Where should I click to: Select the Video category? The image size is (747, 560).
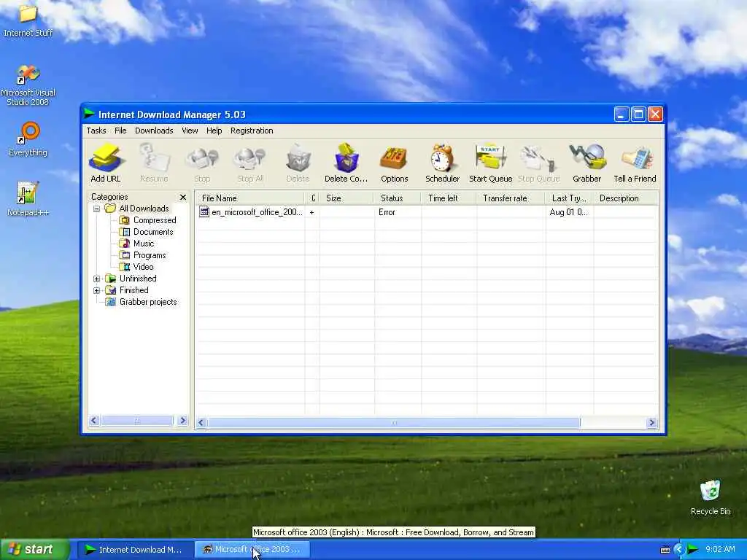click(x=136, y=267)
